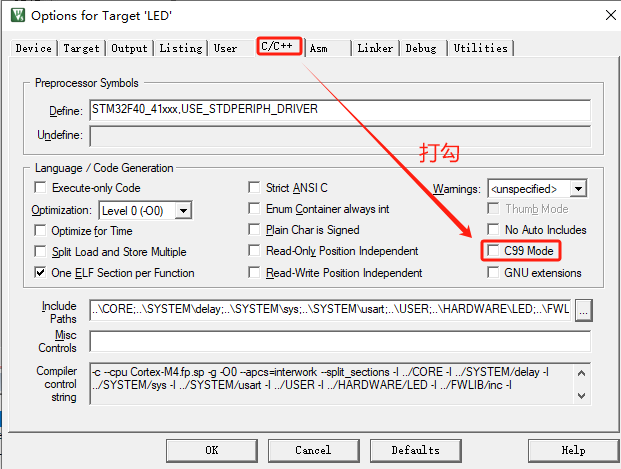Toggle Split Load and Store Multiple
The width and height of the screenshot is (621, 469).
(40, 251)
